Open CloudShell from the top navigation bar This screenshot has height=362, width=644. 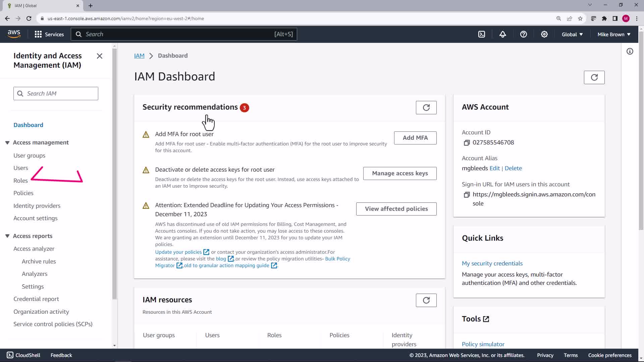click(482, 34)
